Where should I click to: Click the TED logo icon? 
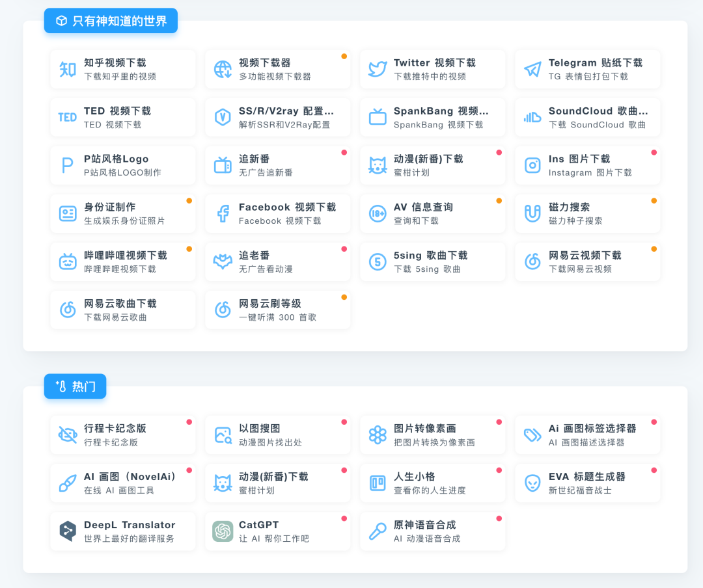click(x=68, y=118)
